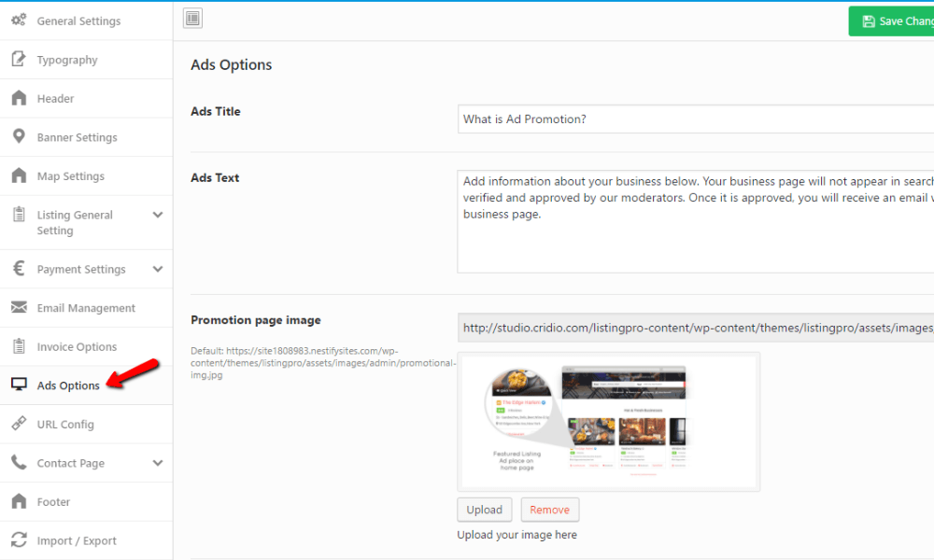This screenshot has width=934, height=560.
Task: Select the Banner Settings map-pin icon
Action: tap(19, 137)
